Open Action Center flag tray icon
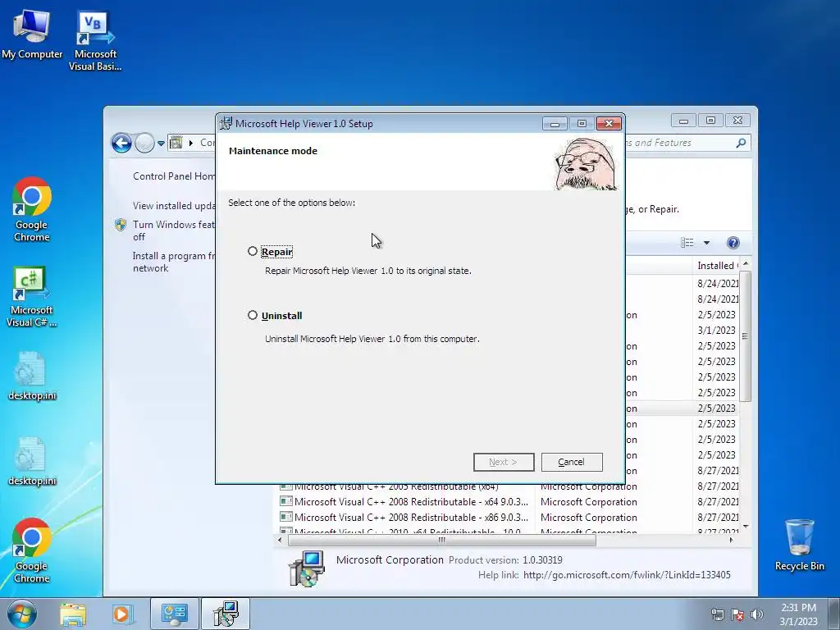Screen dimensions: 840x630 [x=737, y=614]
